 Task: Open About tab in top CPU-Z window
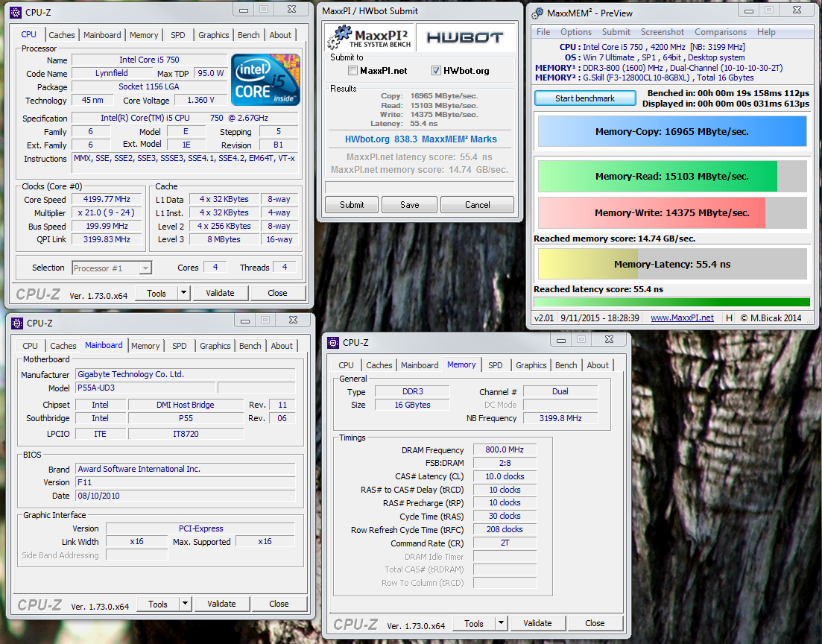click(280, 35)
